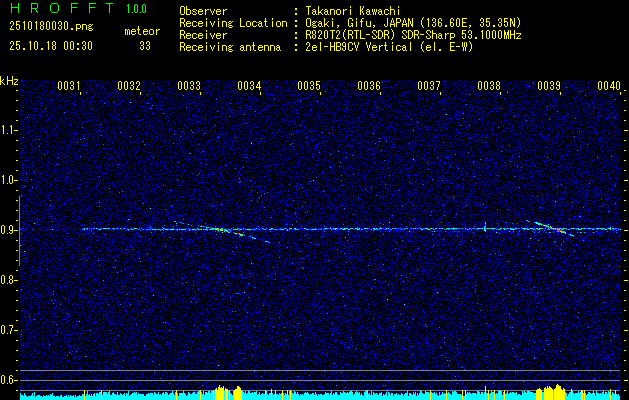Click time marker 0039
629x400 pixels.
click(x=549, y=85)
